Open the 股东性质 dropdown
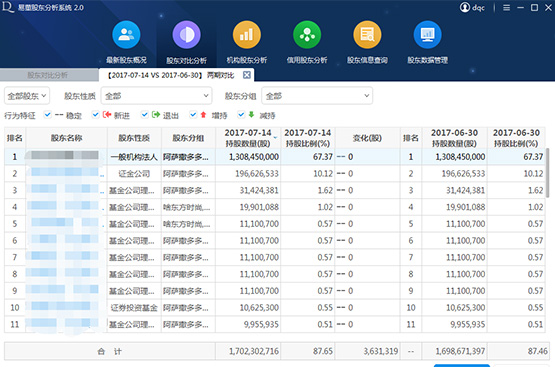 point(156,96)
